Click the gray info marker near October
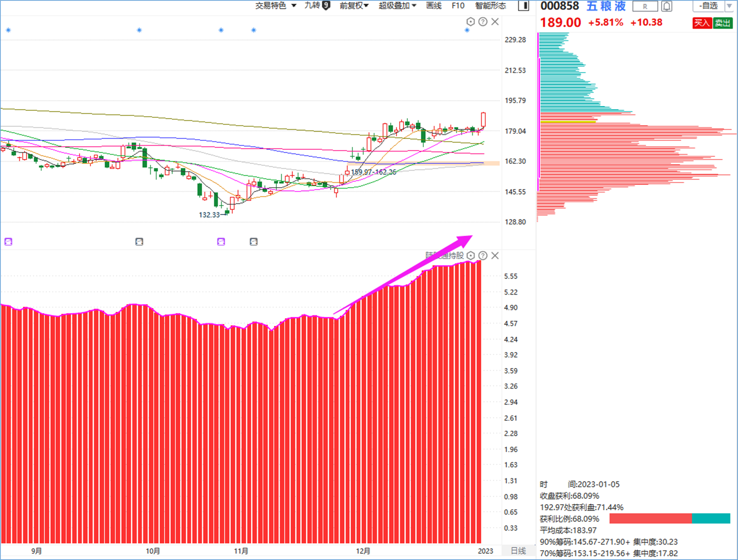The width and height of the screenshot is (738, 560). pyautogui.click(x=139, y=242)
